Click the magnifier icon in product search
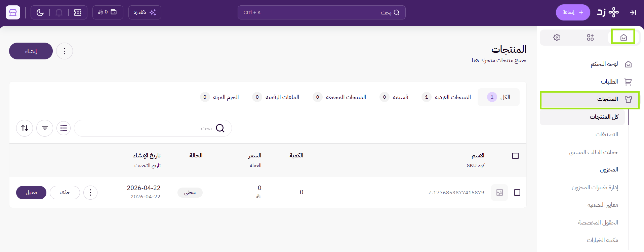 point(220,128)
